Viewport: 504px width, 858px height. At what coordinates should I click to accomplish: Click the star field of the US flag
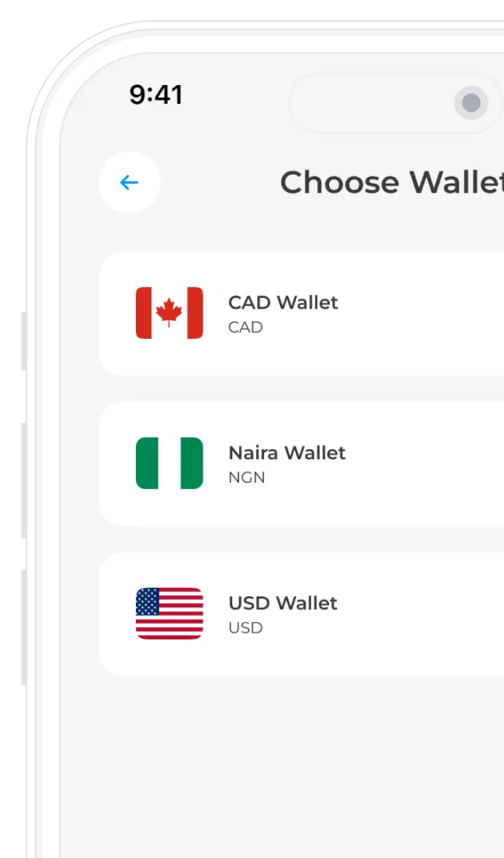tap(147, 601)
